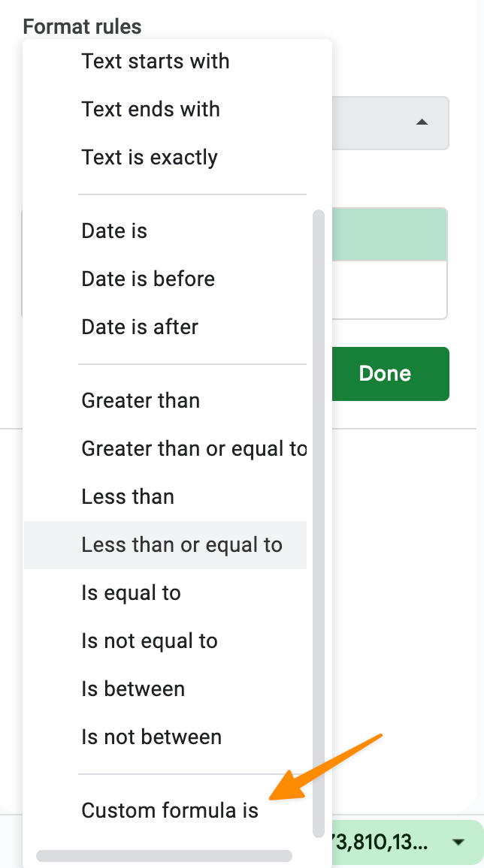Select the "Date is" condition

click(x=114, y=231)
